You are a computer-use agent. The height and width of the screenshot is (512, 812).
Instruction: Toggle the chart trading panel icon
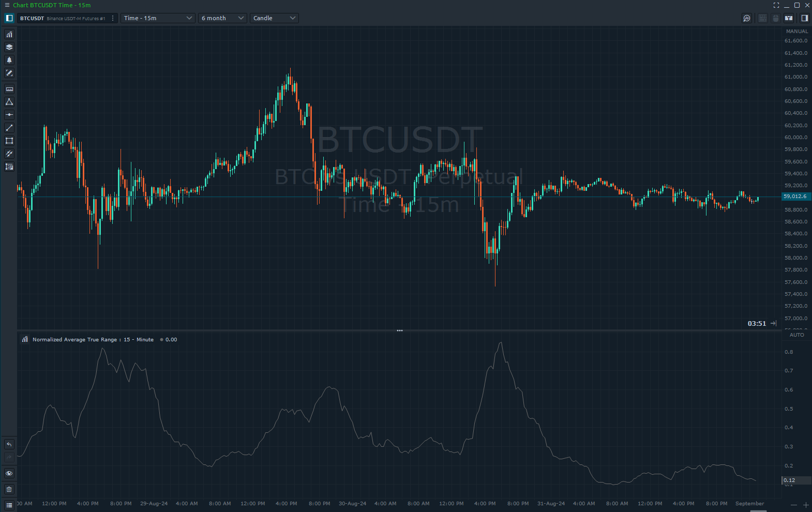789,18
